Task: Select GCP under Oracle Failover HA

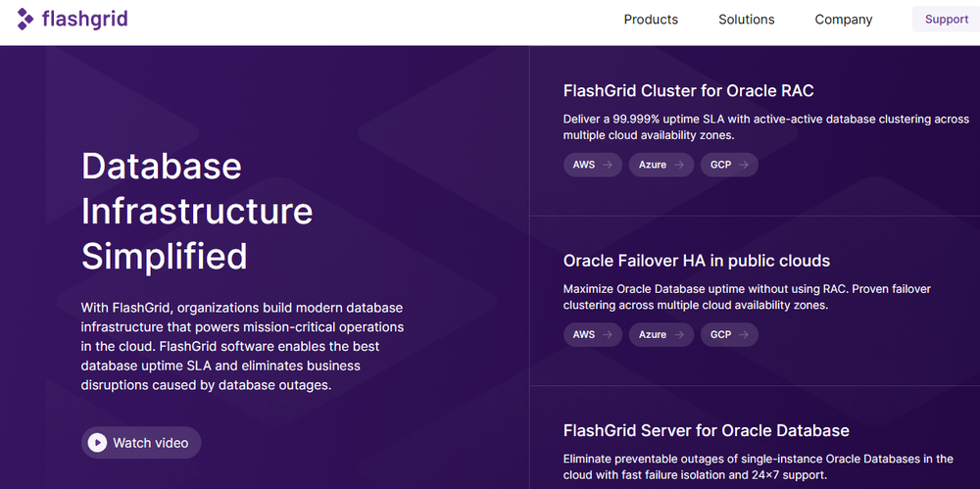Action: point(720,334)
